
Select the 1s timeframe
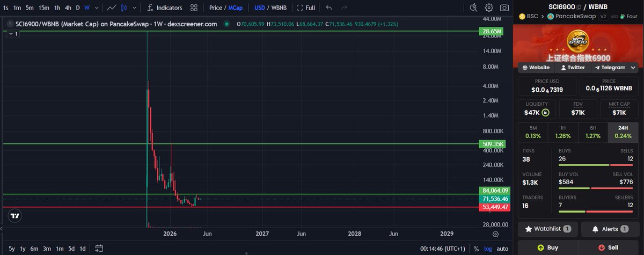6,8
